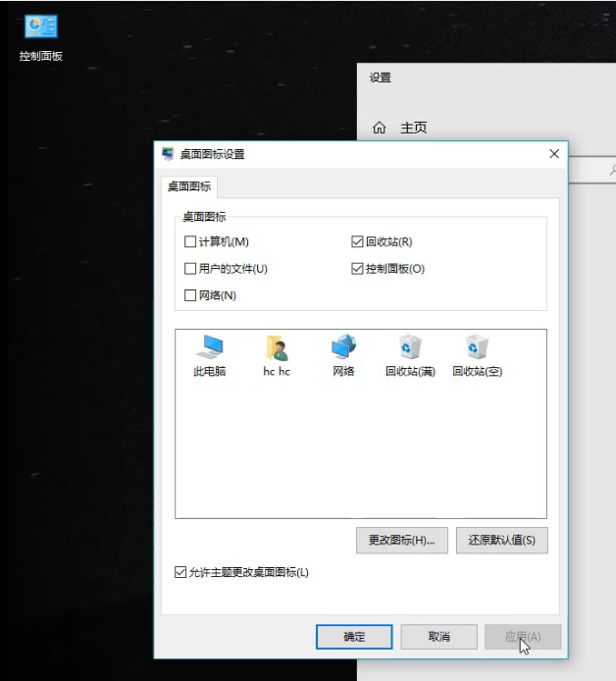The height and width of the screenshot is (681, 616).
Task: Uncheck the 回收站(R) checkbox
Action: tap(357, 241)
